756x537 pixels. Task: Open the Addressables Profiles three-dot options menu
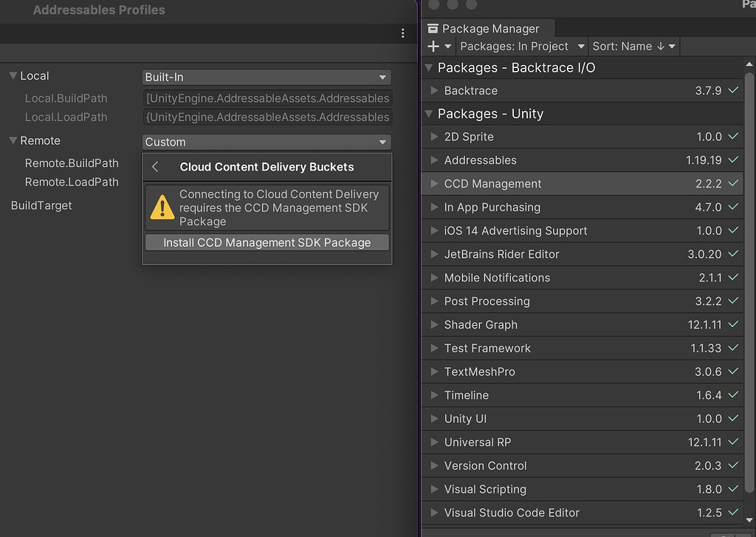pyautogui.click(x=402, y=33)
